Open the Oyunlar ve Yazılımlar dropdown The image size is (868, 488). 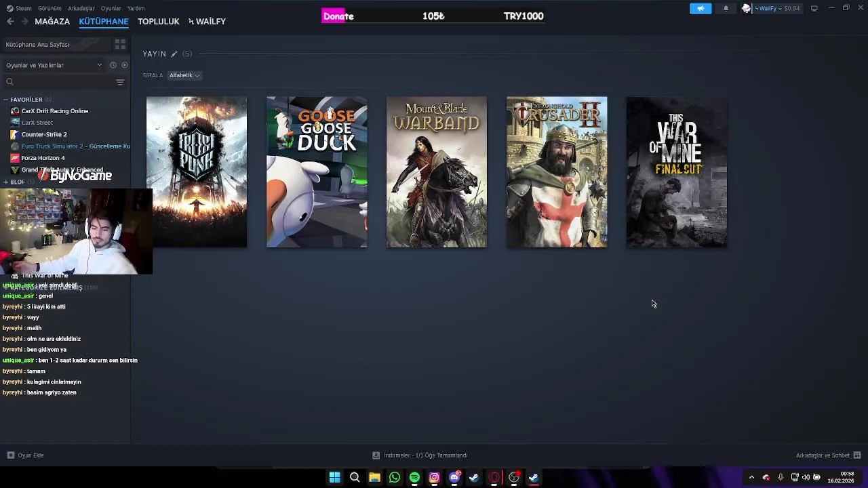54,65
